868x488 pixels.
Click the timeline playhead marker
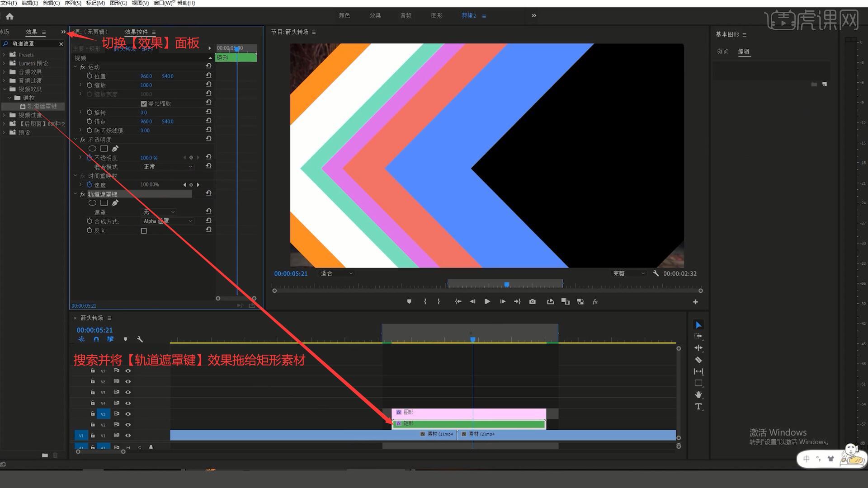pyautogui.click(x=473, y=339)
